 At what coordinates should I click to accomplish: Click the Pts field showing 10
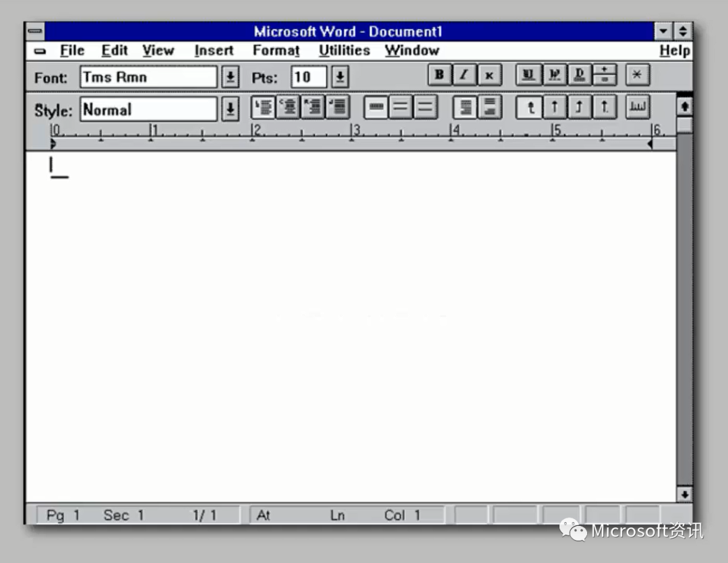pos(309,77)
